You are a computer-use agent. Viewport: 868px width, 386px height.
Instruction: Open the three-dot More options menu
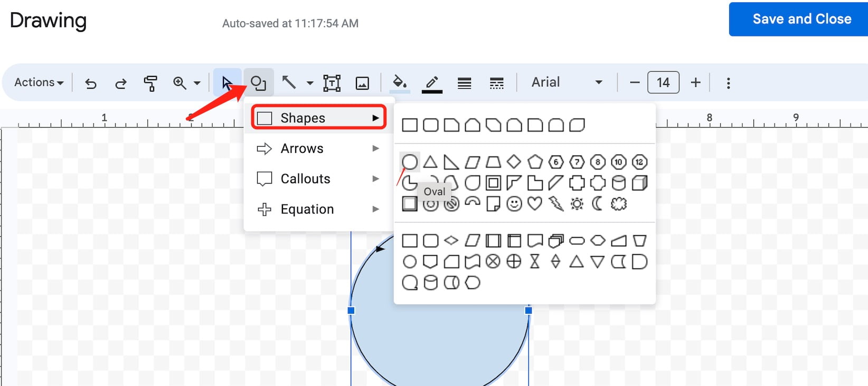click(728, 83)
